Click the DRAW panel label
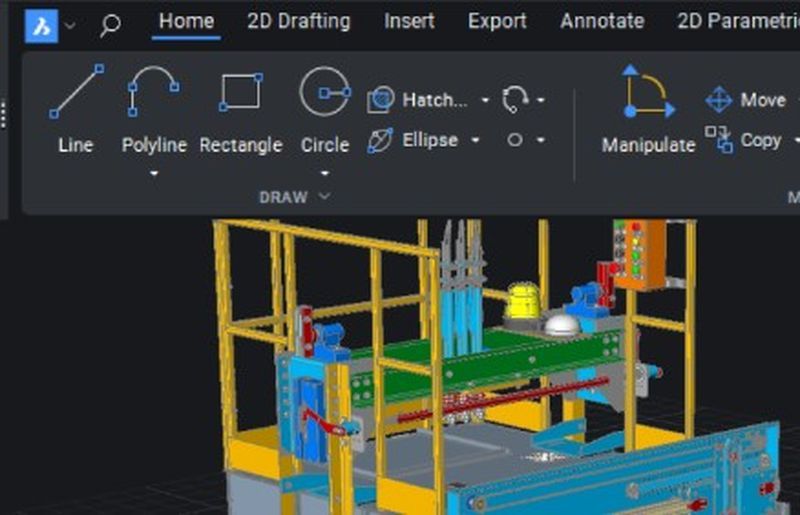The width and height of the screenshot is (800, 515). click(x=283, y=198)
